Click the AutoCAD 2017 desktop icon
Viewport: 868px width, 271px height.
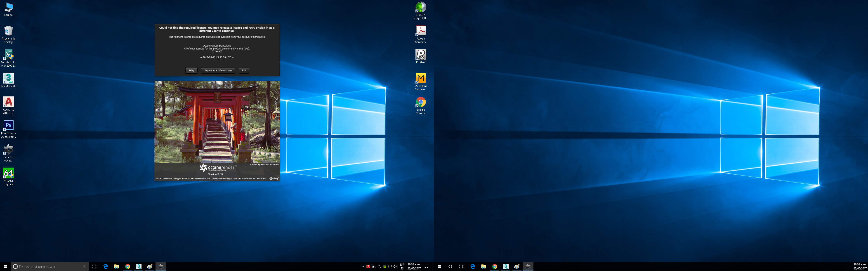click(x=8, y=102)
